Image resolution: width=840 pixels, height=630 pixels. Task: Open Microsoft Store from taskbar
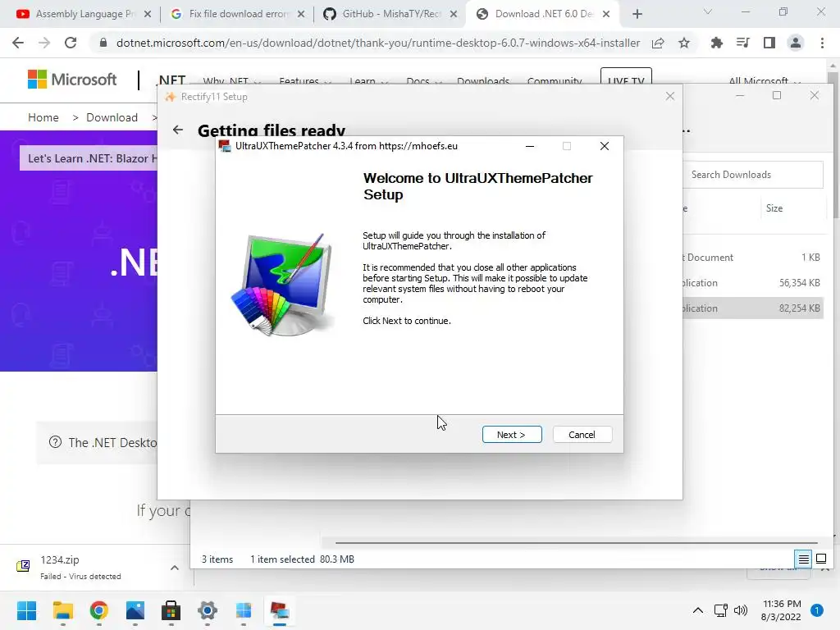pyautogui.click(x=171, y=610)
